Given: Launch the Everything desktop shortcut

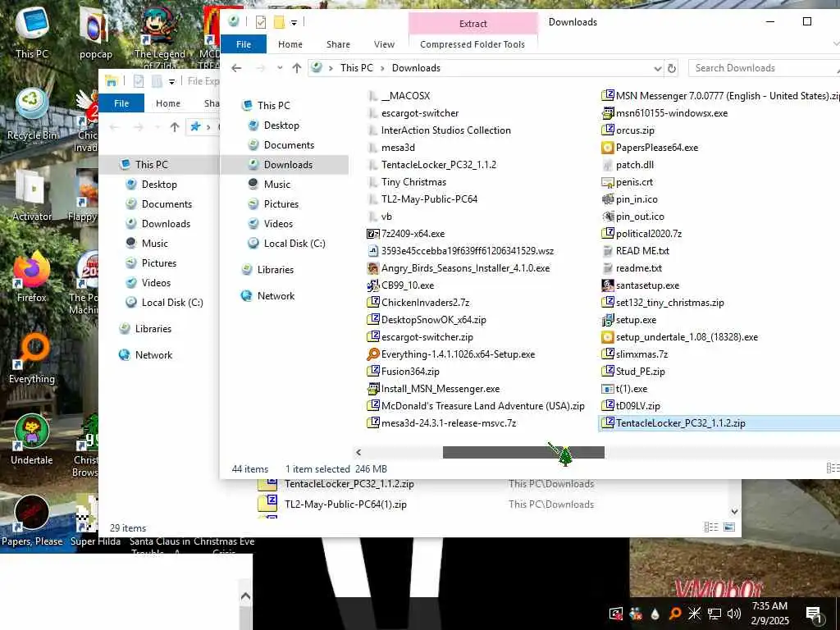Looking at the screenshot, I should tap(32, 359).
